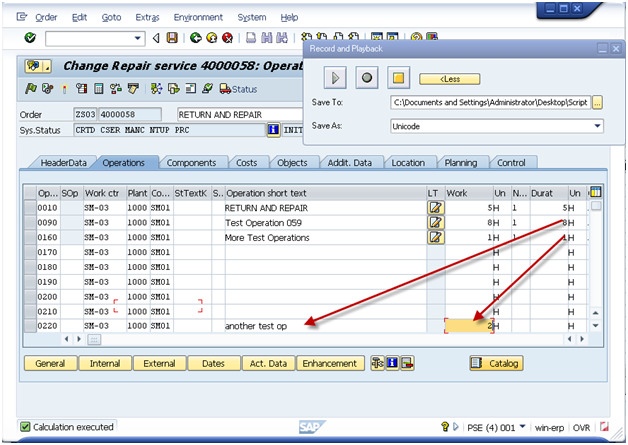Click the Find Next binoculars icon

[x=282, y=38]
